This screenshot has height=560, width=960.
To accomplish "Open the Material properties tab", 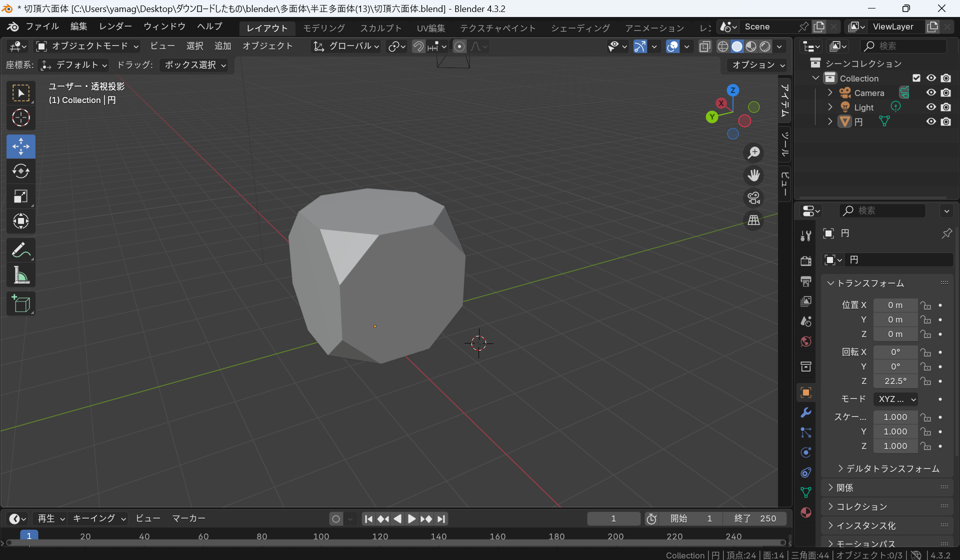I will [805, 512].
